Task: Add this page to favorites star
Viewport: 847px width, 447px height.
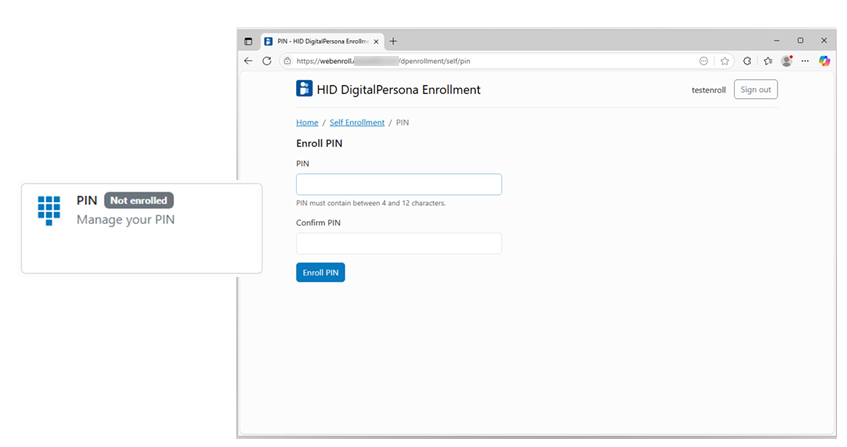Action: click(x=725, y=61)
